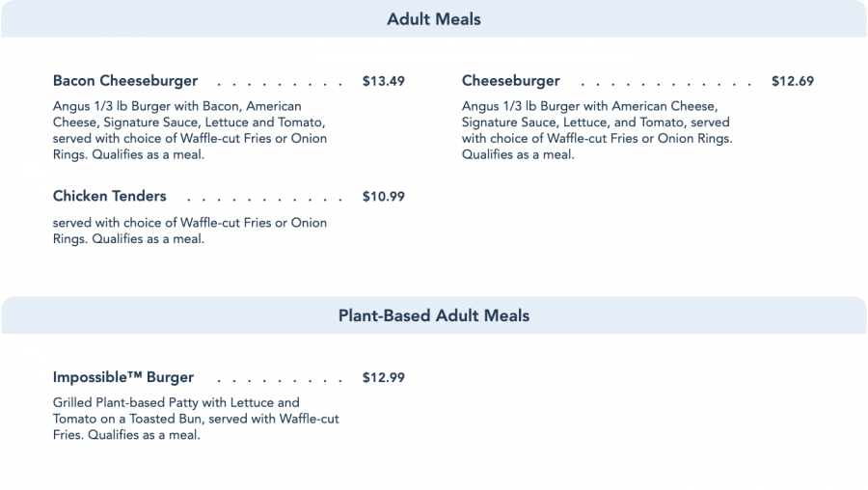Click the Bacon Cheeseburger description paragraph
The image size is (868, 490).
(x=190, y=130)
